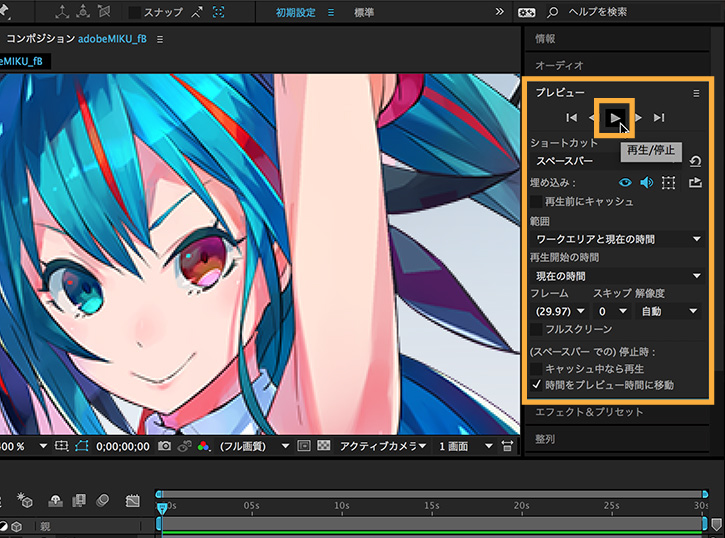Screen dimensions: 725x538
Task: Click the magnifier search icon
Action: click(x=552, y=12)
